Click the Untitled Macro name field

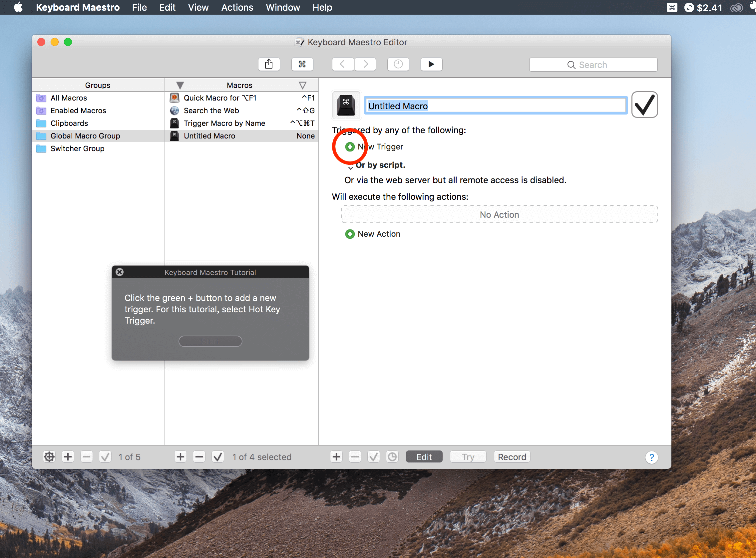click(x=496, y=106)
